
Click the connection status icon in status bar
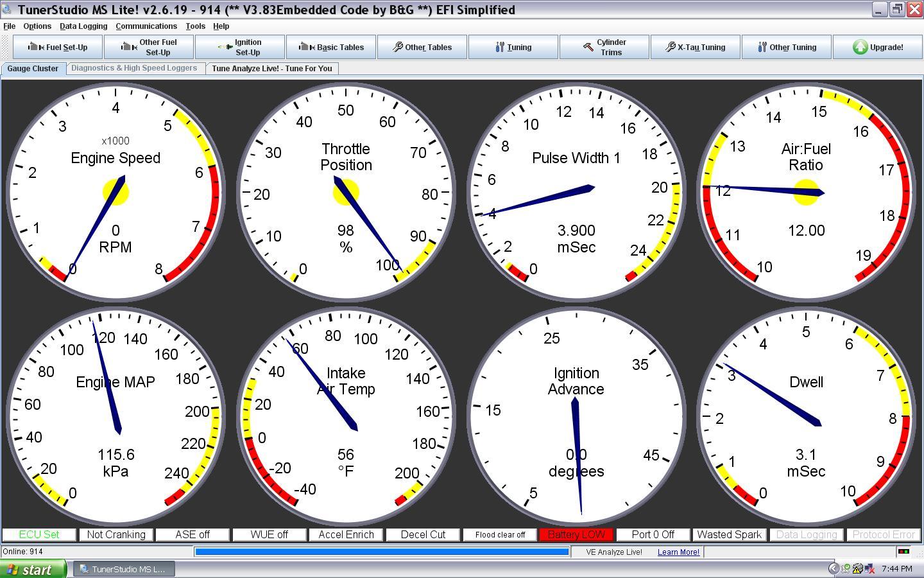(903, 552)
